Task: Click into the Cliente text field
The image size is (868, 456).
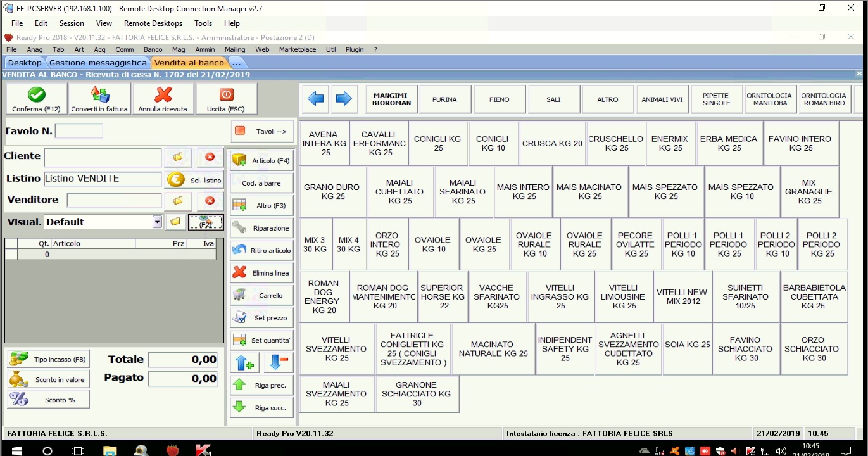Action: (x=103, y=156)
